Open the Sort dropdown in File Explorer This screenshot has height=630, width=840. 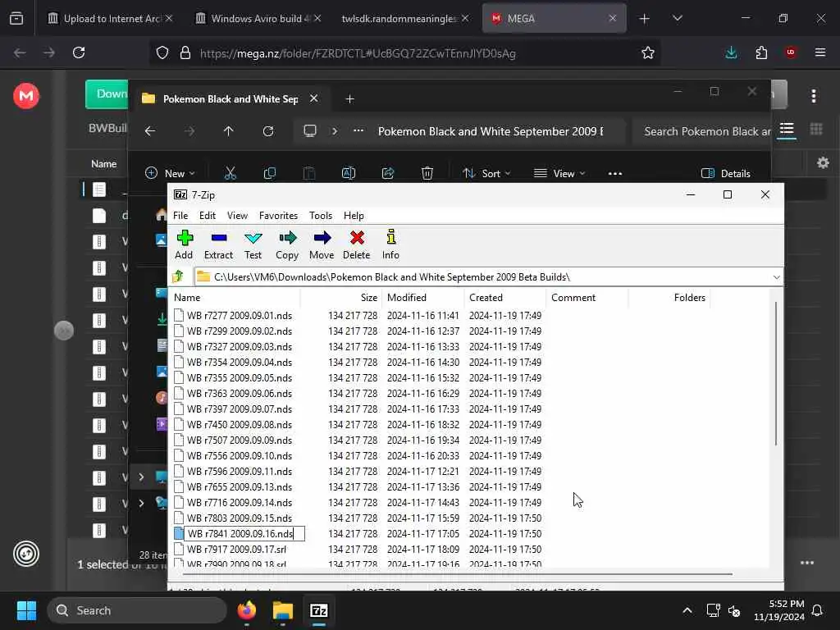click(x=487, y=173)
